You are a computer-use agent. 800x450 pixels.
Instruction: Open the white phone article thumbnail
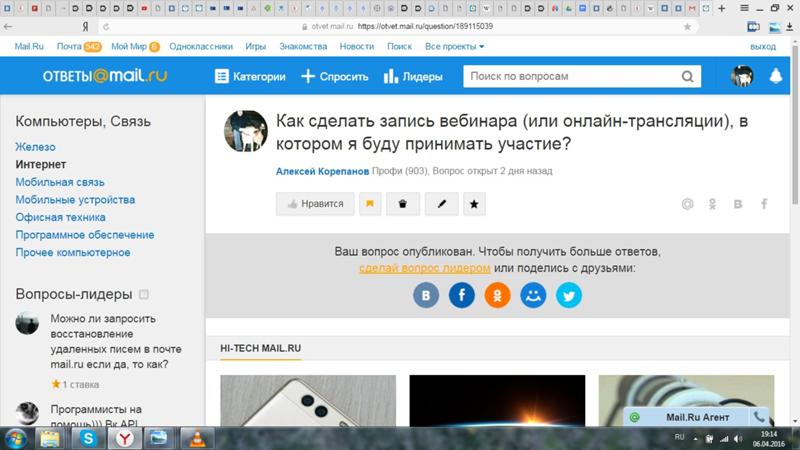[308, 401]
